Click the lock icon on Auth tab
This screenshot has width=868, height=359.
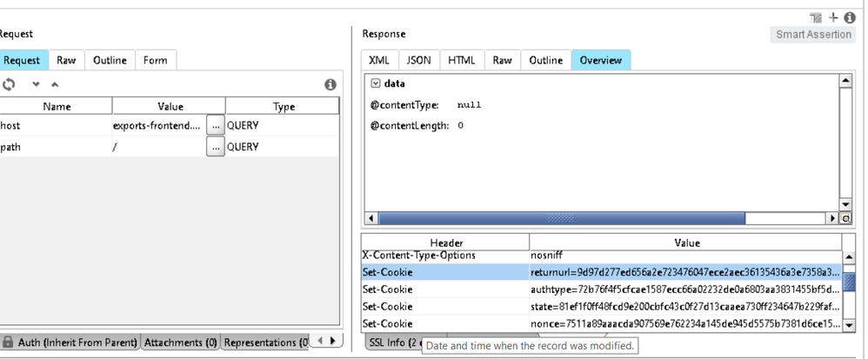coord(8,342)
